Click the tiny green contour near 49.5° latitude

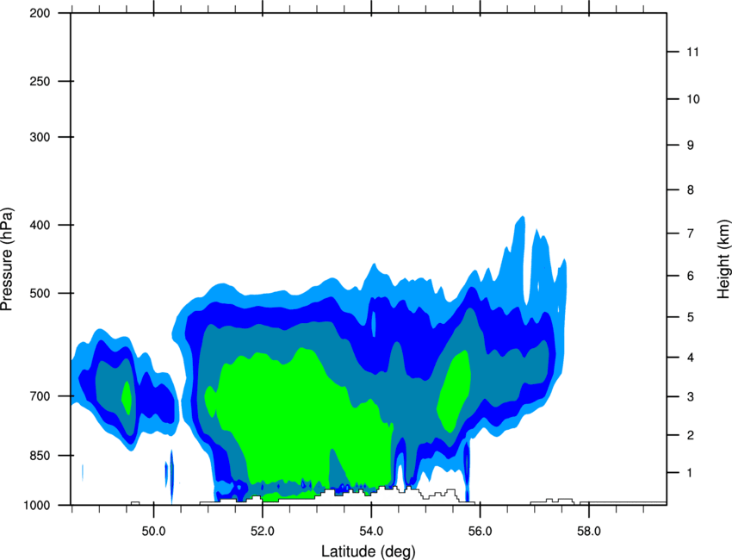[x=127, y=398]
